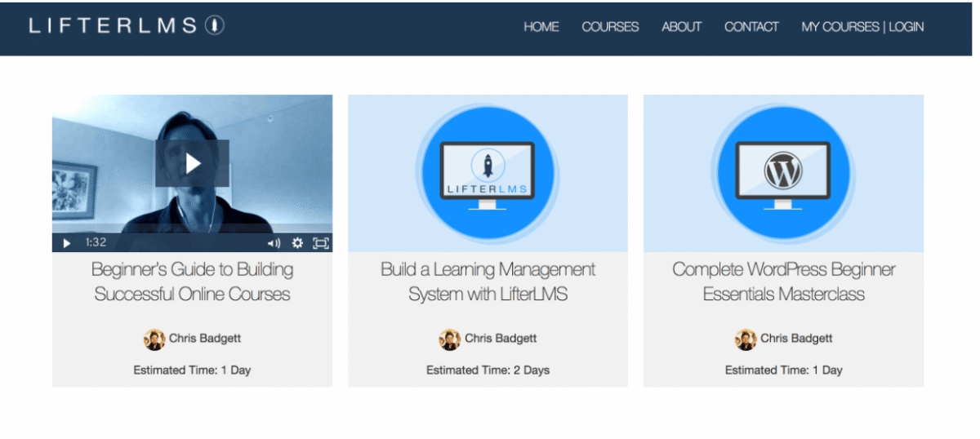Click the LIFTERLMS site title text
Viewport: 980px width, 439px height.
(113, 25)
